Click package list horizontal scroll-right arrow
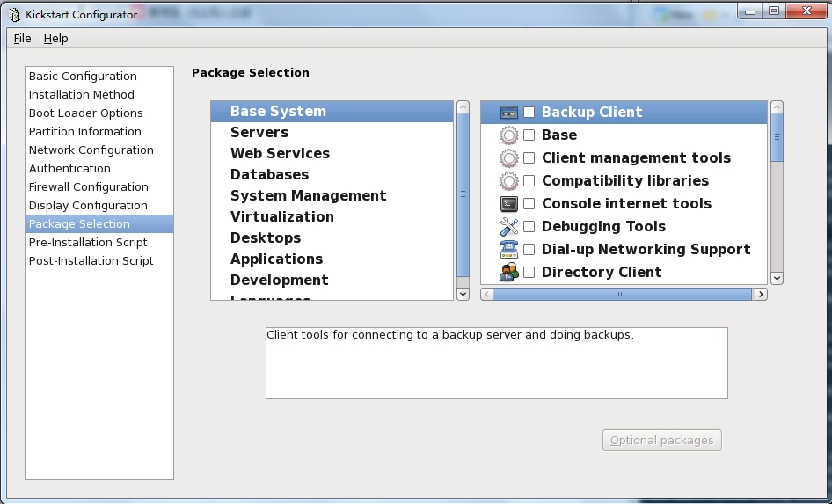This screenshot has width=832, height=504. (x=761, y=294)
